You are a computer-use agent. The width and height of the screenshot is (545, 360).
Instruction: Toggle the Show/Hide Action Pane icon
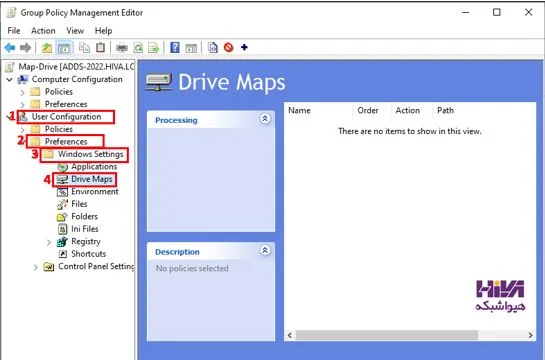(191, 48)
